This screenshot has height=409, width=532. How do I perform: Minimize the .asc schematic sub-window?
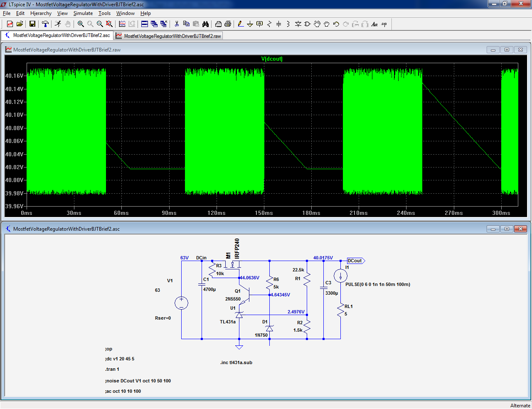point(493,229)
